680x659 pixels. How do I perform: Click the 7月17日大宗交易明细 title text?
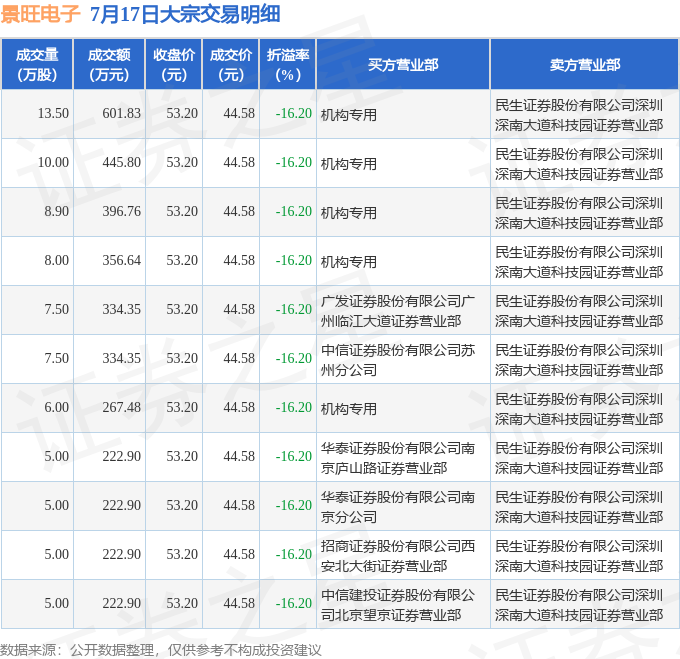184,14
